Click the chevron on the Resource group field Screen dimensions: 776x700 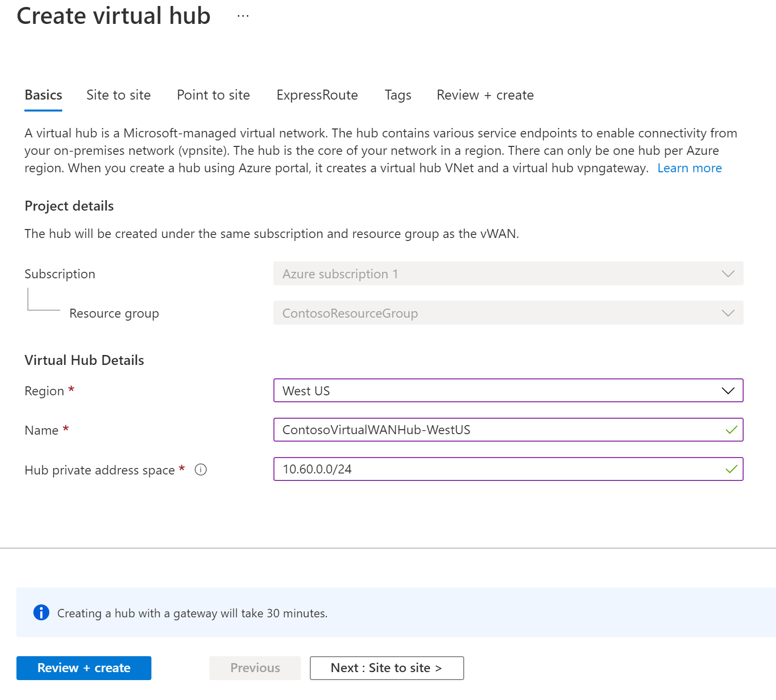[728, 313]
